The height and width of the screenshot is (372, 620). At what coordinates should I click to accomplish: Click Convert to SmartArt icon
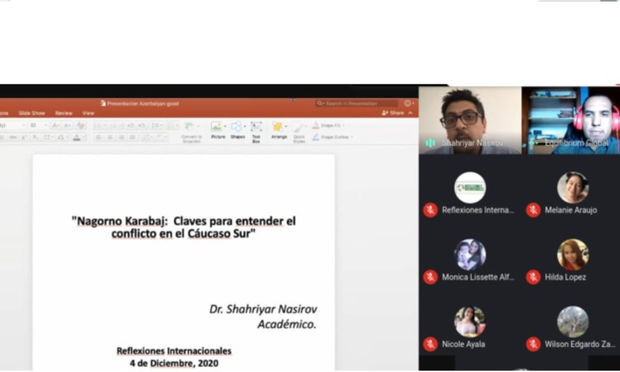click(191, 132)
